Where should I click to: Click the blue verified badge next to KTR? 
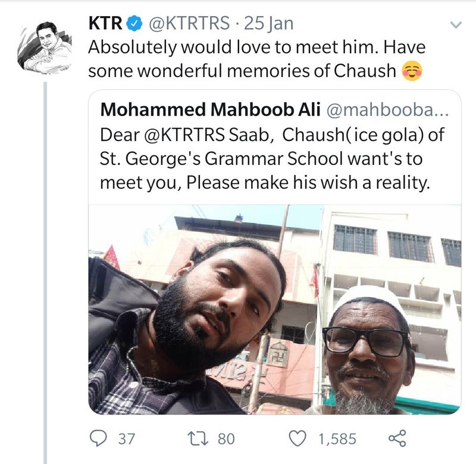coord(135,24)
